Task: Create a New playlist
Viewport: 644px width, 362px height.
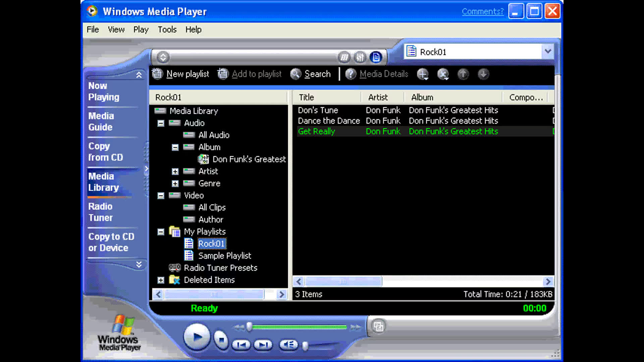Action: (180, 74)
